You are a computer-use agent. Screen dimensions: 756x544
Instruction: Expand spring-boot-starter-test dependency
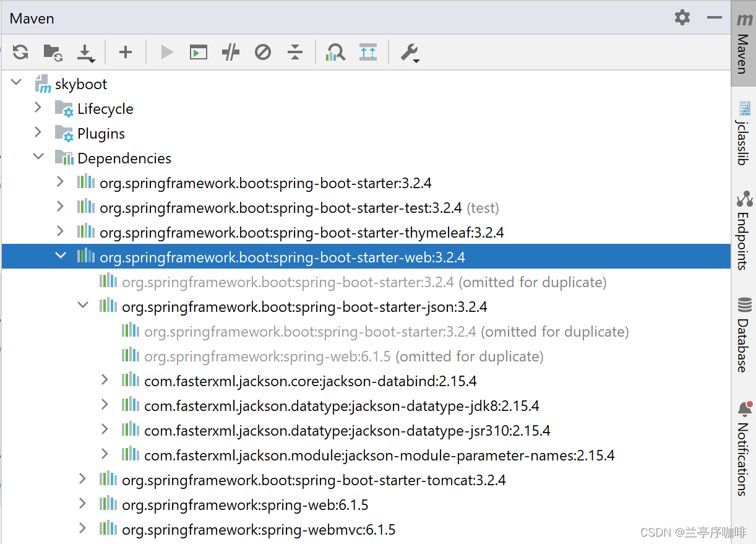coord(60,206)
